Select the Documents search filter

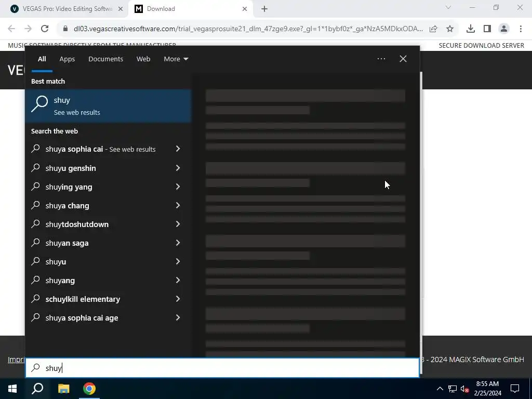[x=105, y=59]
